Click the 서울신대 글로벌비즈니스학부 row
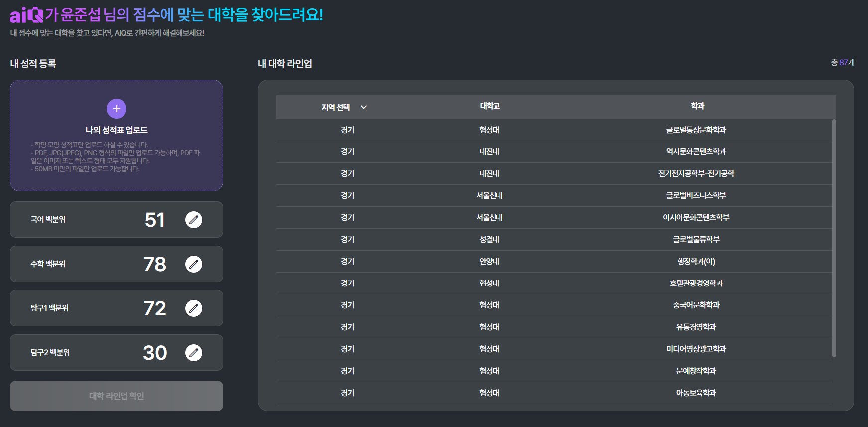868x427 pixels. (x=554, y=196)
